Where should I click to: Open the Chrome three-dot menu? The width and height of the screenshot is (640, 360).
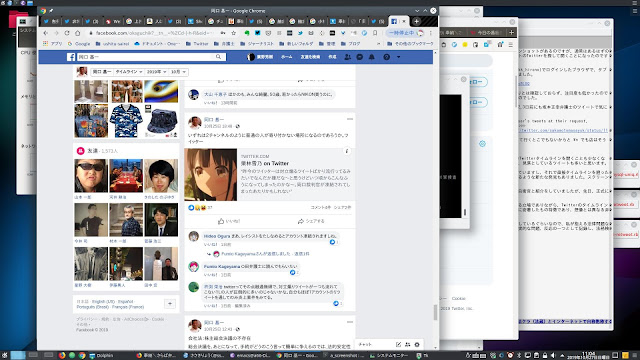click(431, 33)
